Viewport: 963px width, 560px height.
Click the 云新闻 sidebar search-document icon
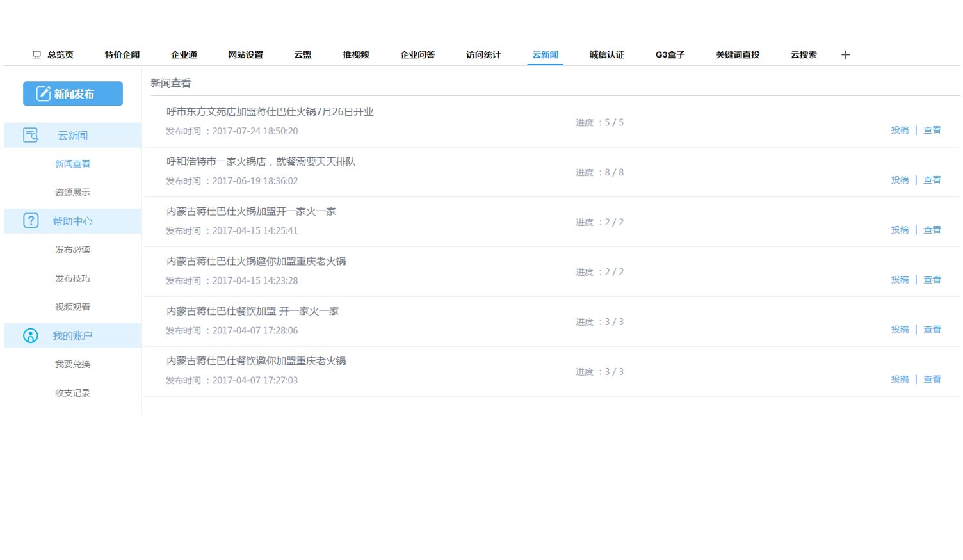pyautogui.click(x=31, y=135)
